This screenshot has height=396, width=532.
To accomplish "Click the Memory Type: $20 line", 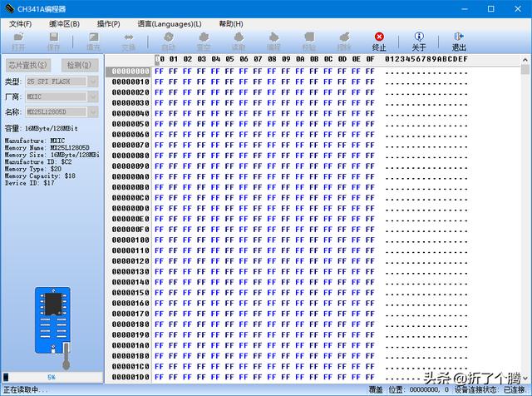I will (x=33, y=169).
